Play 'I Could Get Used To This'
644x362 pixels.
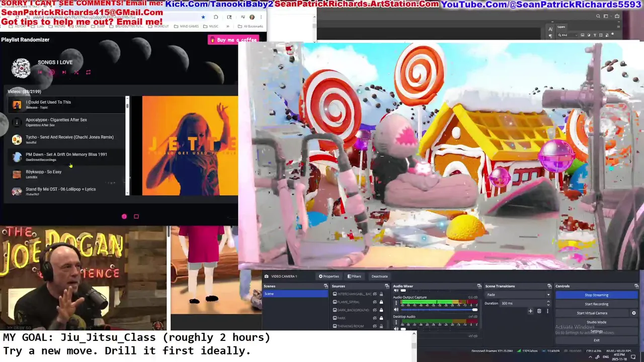click(x=65, y=105)
